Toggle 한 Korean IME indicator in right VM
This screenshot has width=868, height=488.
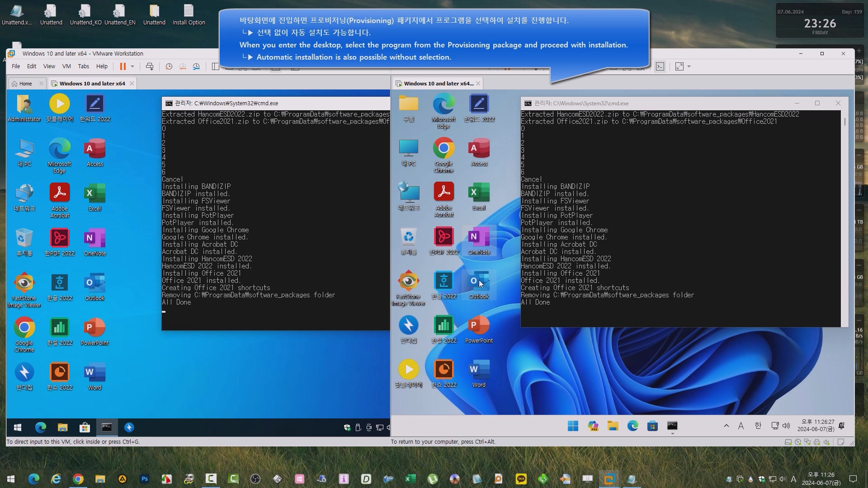click(758, 426)
